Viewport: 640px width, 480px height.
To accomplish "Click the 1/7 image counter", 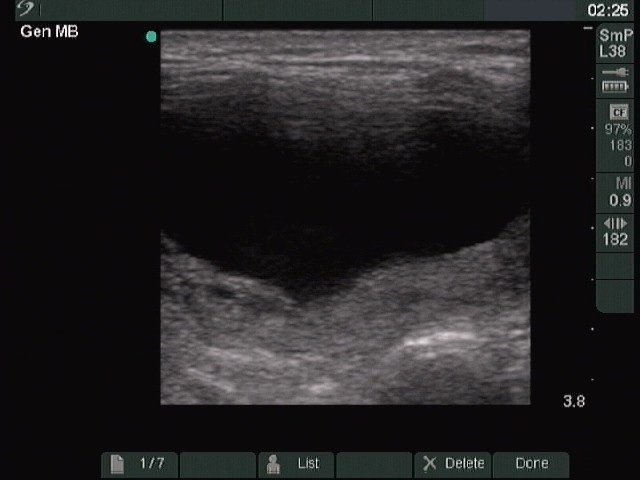I will click(x=152, y=464).
